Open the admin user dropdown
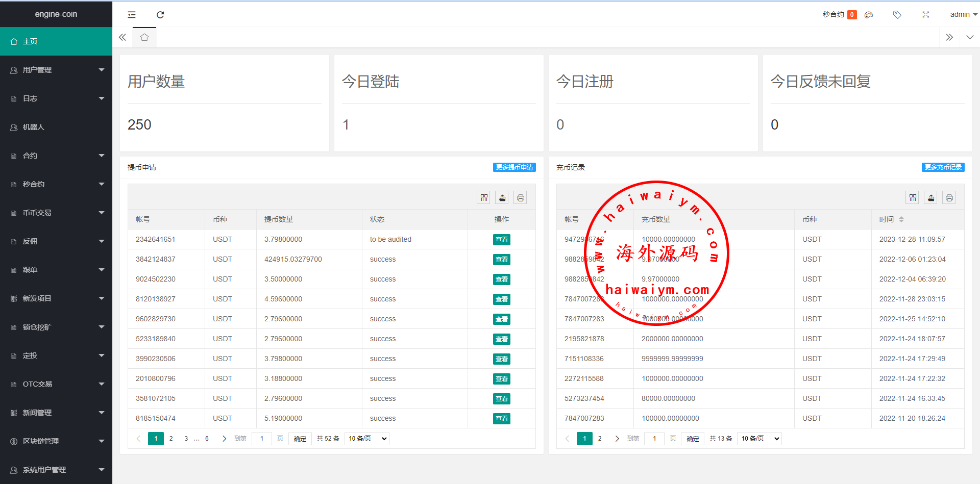This screenshot has width=980, height=484. point(963,15)
